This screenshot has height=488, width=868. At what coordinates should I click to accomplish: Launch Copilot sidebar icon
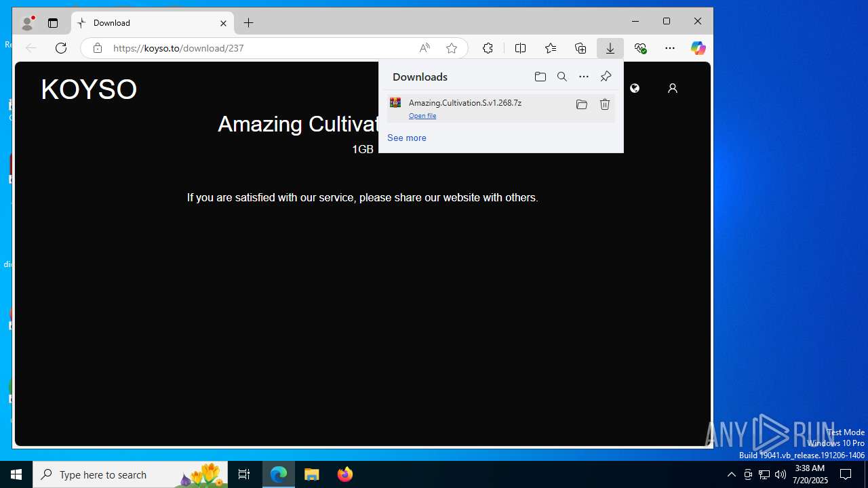pyautogui.click(x=698, y=48)
